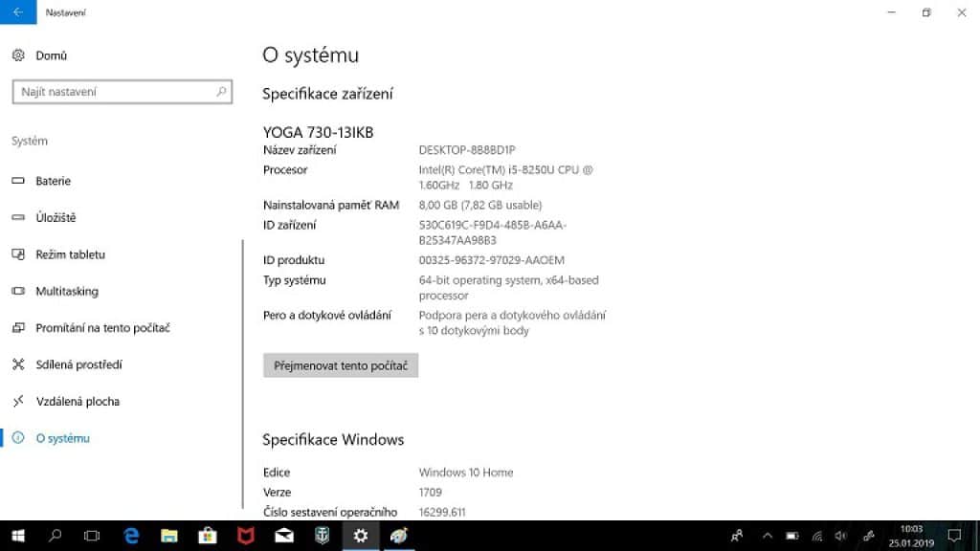The image size is (980, 551).
Task: Click the device name DESKTOP-8B8BD1P
Action: [467, 150]
